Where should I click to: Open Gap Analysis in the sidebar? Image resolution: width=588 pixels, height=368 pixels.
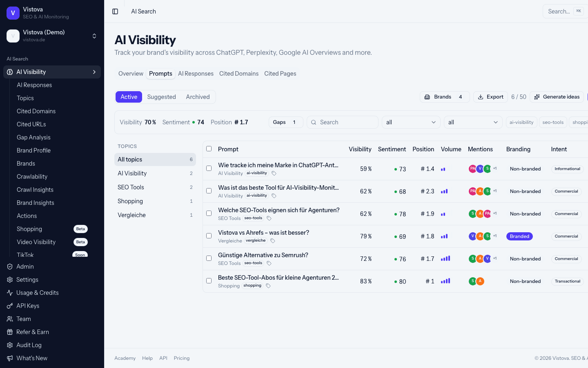[52, 137]
